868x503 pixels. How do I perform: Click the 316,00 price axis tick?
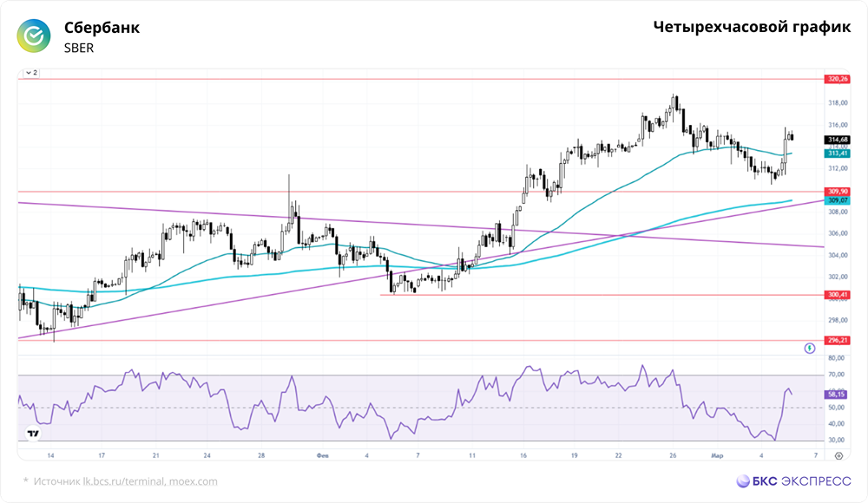[838, 125]
